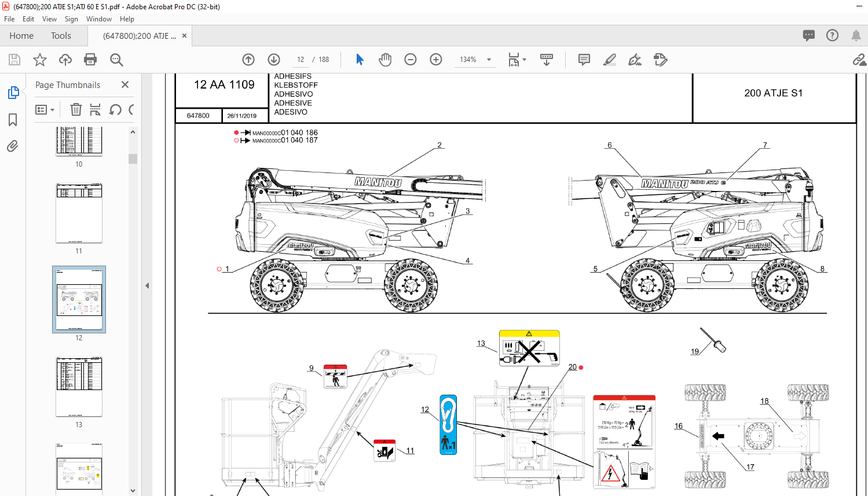The image size is (868, 496).
Task: Click the '12 AA 1109' page code
Action: coord(224,85)
